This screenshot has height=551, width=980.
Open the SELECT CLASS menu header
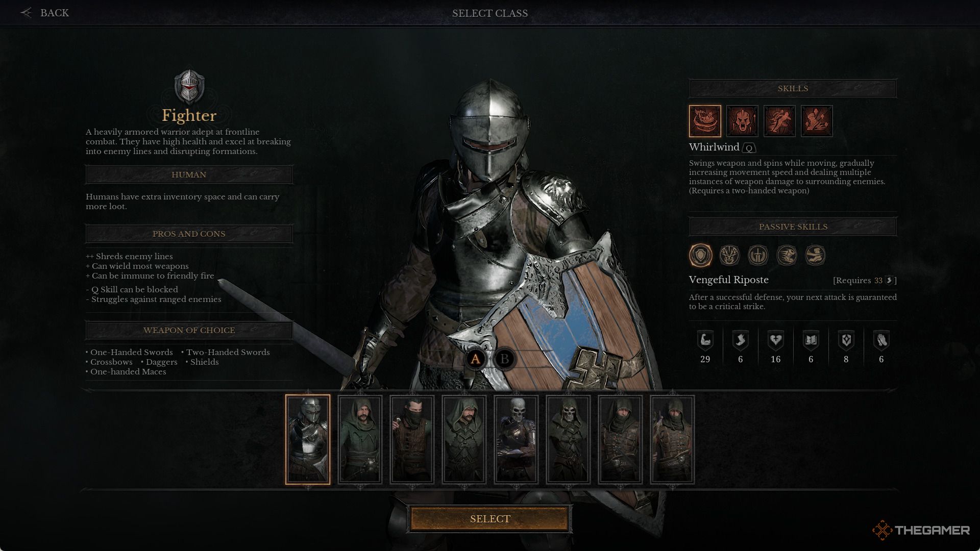(489, 13)
